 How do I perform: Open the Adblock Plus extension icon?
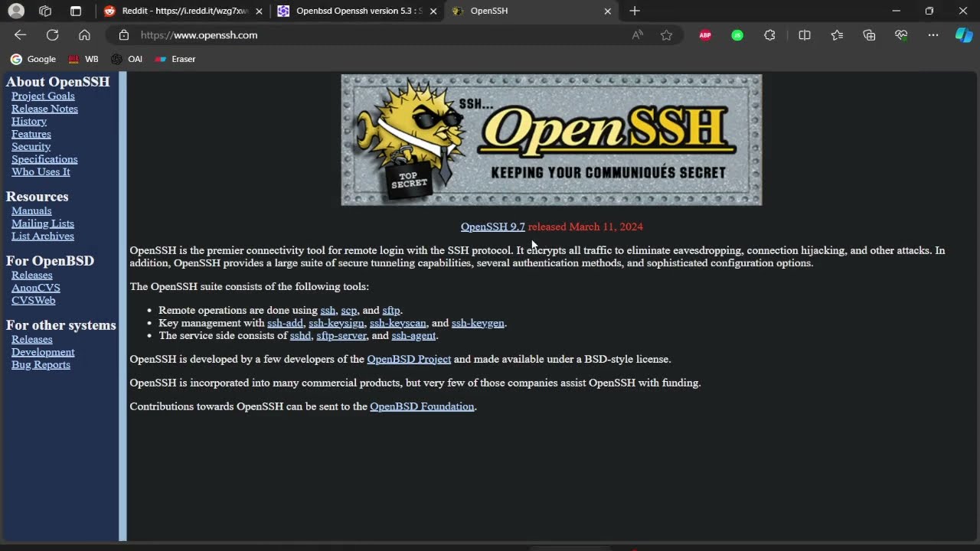705,35
